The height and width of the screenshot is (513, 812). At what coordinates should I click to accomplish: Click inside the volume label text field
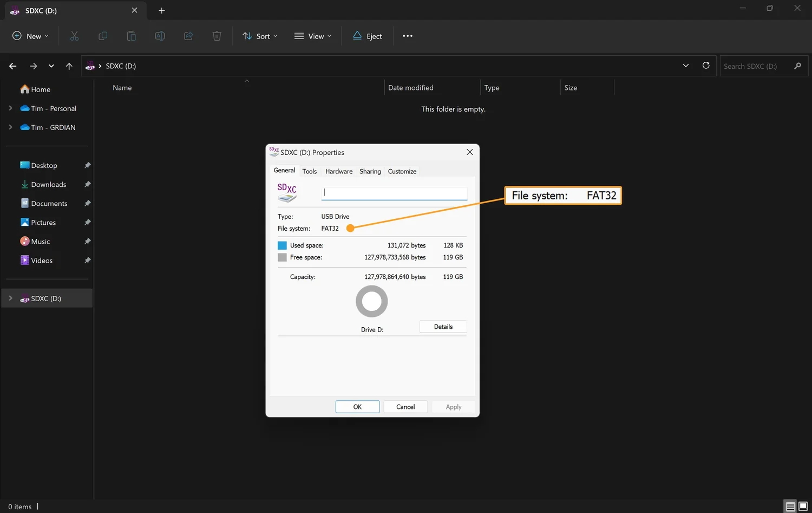(x=394, y=193)
